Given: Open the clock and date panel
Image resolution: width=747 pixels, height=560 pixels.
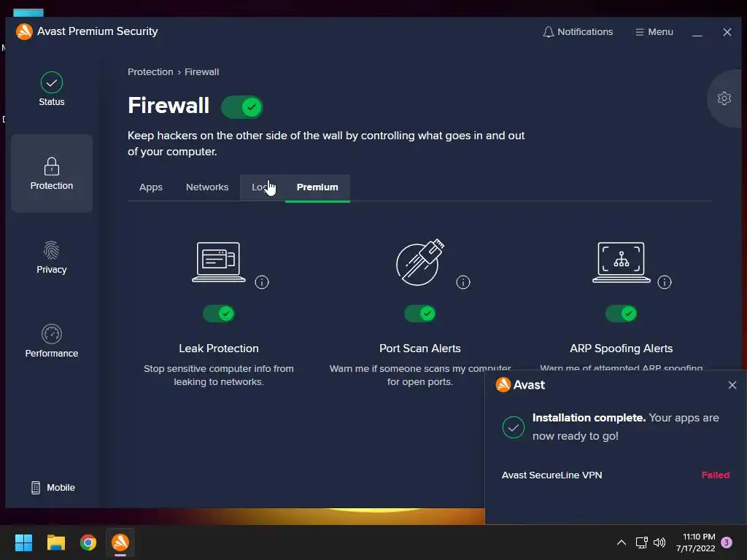Looking at the screenshot, I should point(695,542).
